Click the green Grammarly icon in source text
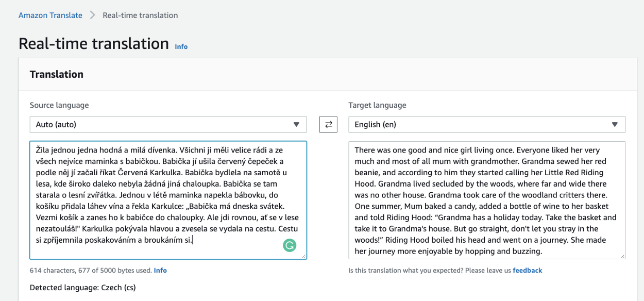The width and height of the screenshot is (644, 301). (290, 246)
